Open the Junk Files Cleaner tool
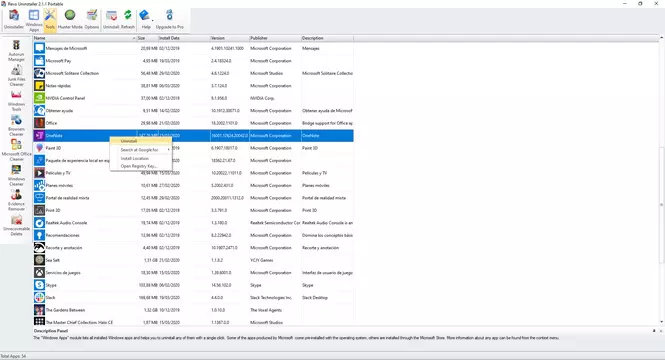 point(16,76)
